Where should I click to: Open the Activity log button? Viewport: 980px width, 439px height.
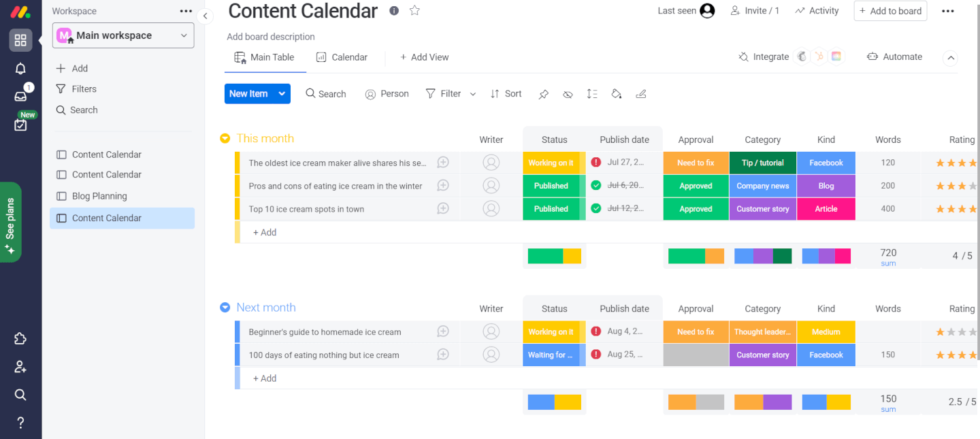click(x=817, y=11)
